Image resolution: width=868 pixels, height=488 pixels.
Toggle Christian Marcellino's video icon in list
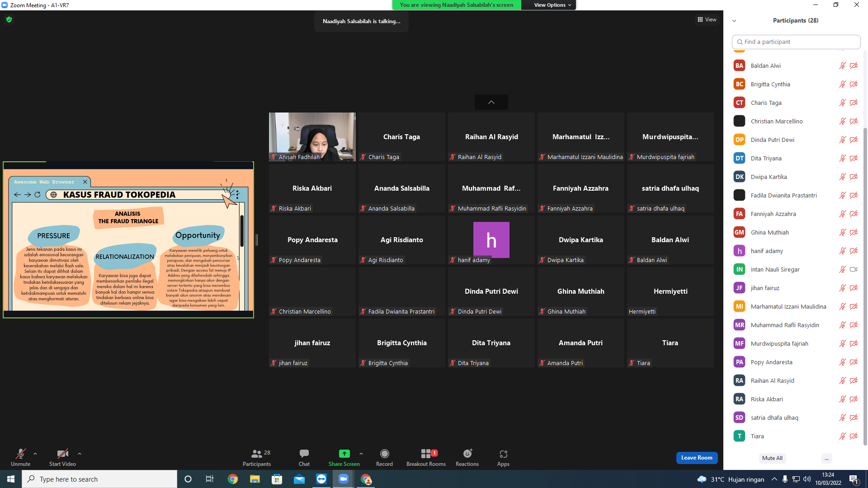click(x=854, y=121)
